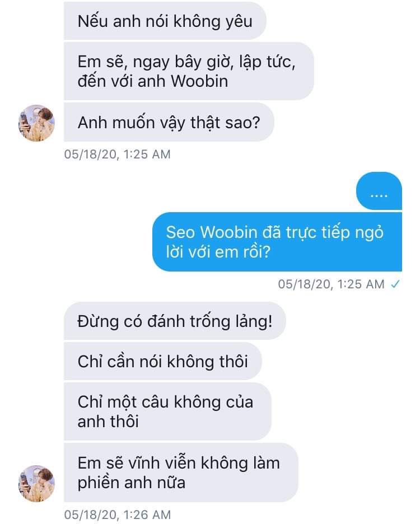
Task: Select message 'Anh muốn vậy thật sao?'
Action: (169, 122)
